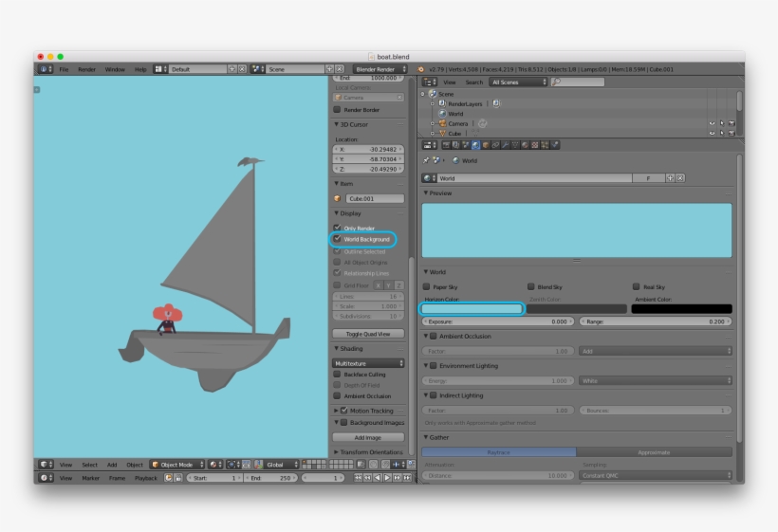Image resolution: width=778 pixels, height=532 pixels.
Task: Click the Object properties cube icon
Action: [x=486, y=145]
